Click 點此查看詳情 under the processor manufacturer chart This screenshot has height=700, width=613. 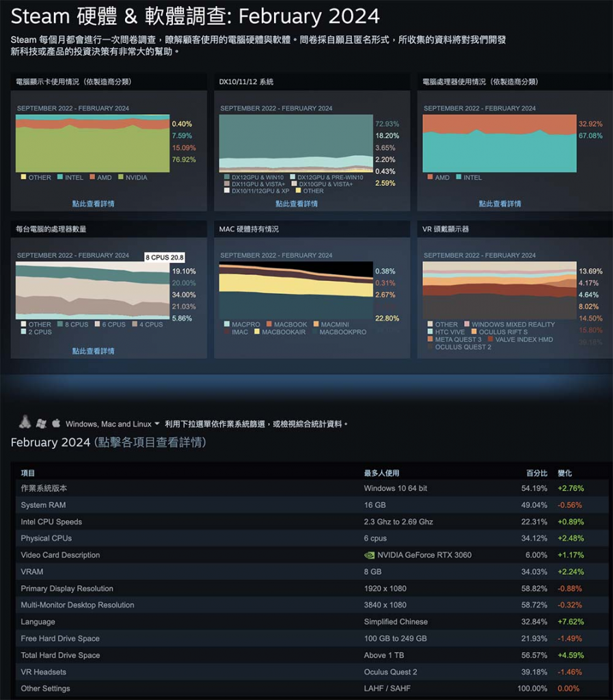click(500, 204)
